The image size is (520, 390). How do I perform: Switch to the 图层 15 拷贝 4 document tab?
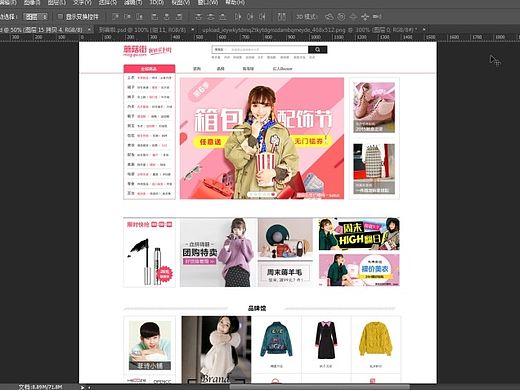42,30
